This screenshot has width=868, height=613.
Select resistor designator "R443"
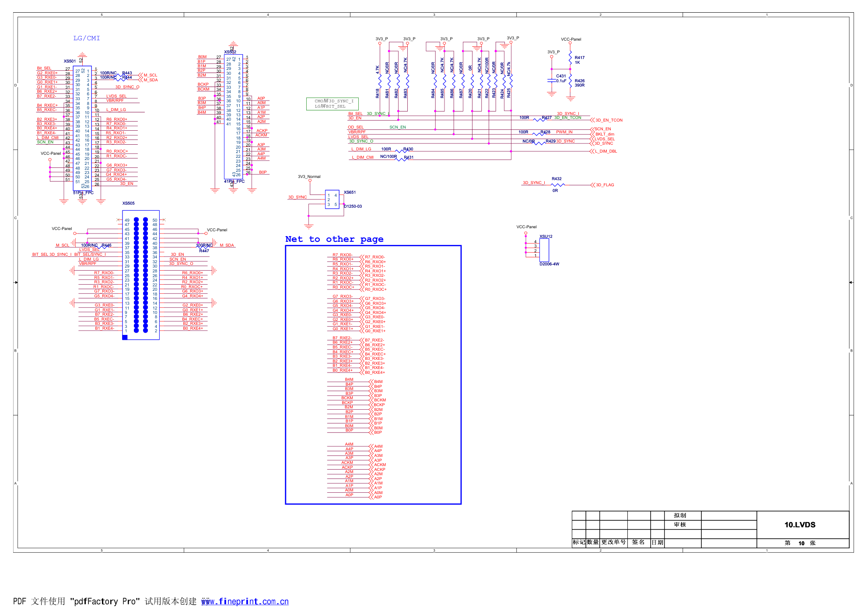point(127,73)
